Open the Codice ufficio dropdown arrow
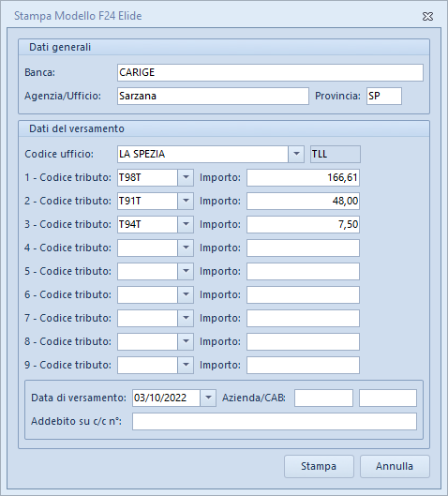448x496 pixels. point(296,154)
